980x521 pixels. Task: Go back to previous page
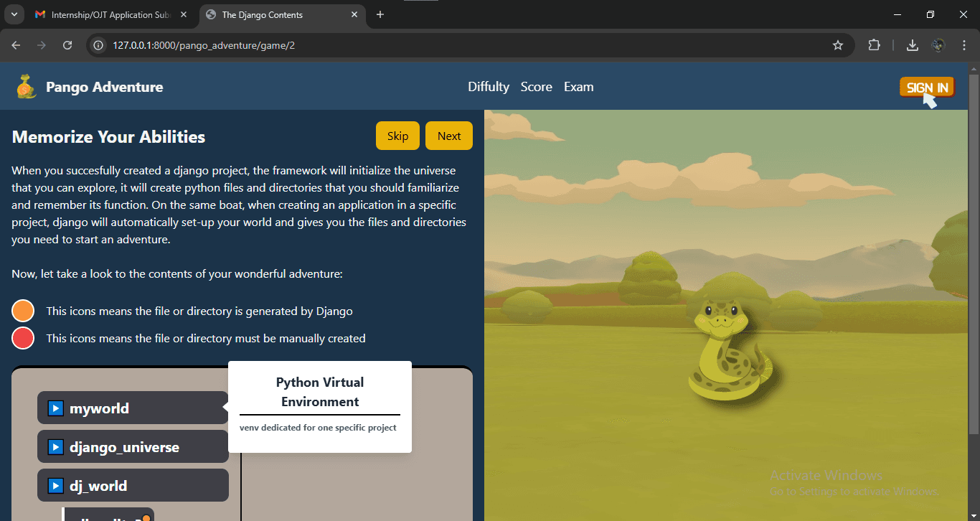coord(17,45)
